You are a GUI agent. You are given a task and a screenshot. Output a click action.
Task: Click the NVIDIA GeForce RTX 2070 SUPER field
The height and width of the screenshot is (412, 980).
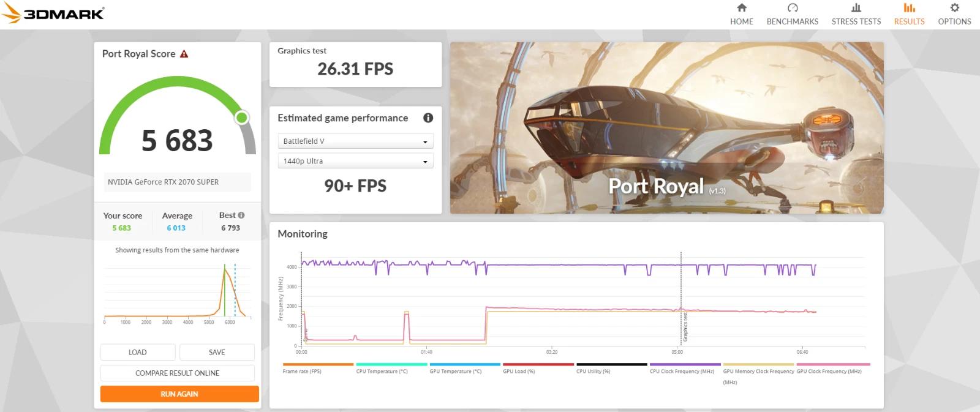tap(177, 182)
